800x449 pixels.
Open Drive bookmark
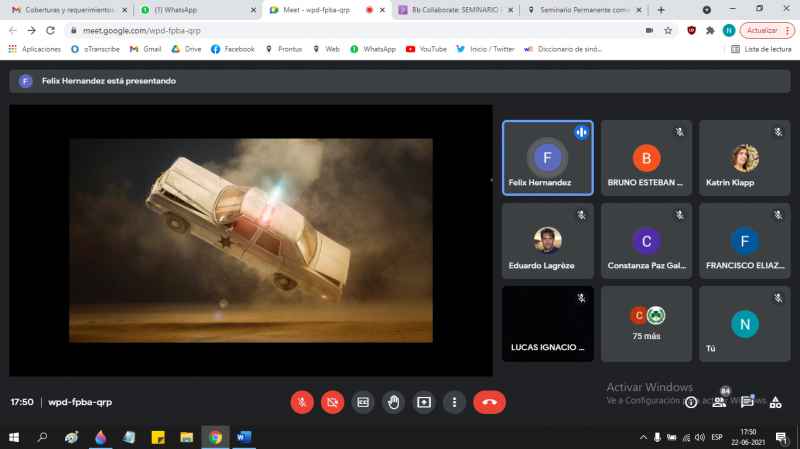pyautogui.click(x=186, y=49)
